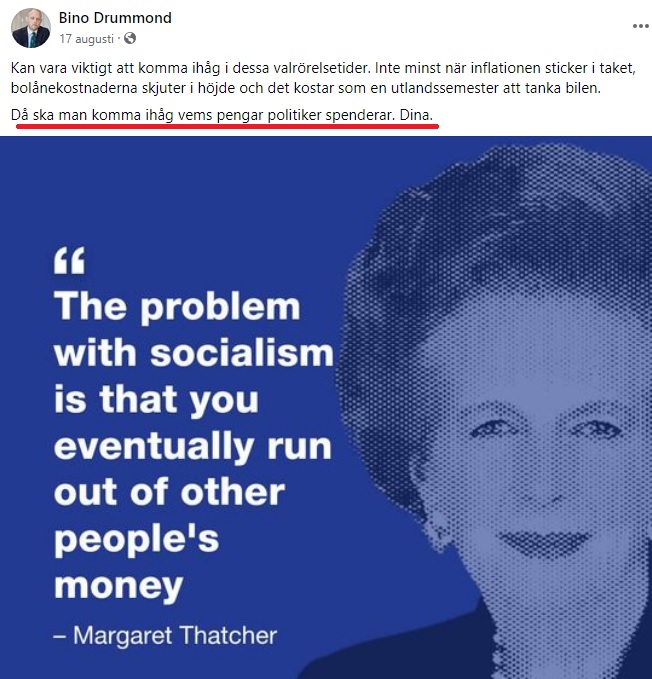
Task: Select the word 'socialism' in the quote
Action: click(242, 353)
